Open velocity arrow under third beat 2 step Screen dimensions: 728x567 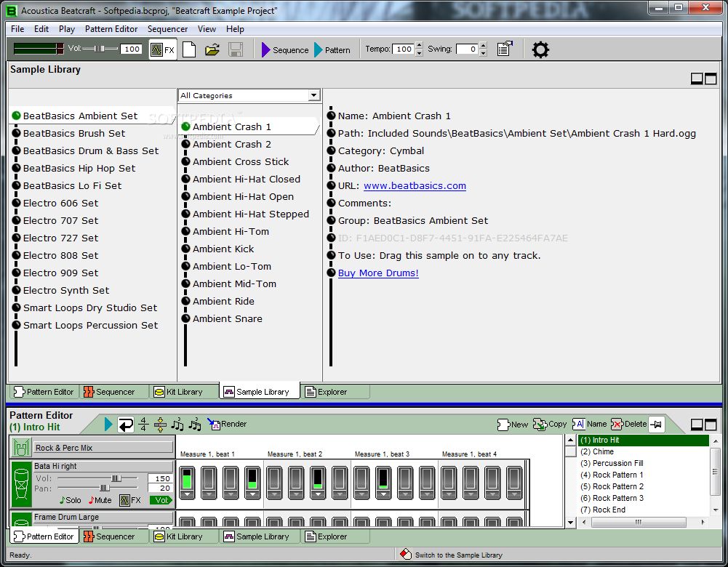[318, 494]
